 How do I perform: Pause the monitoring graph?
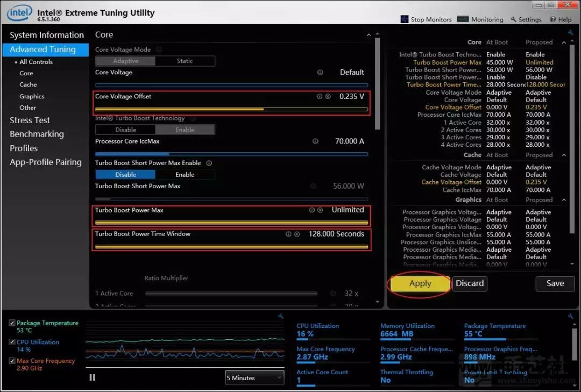[93, 377]
